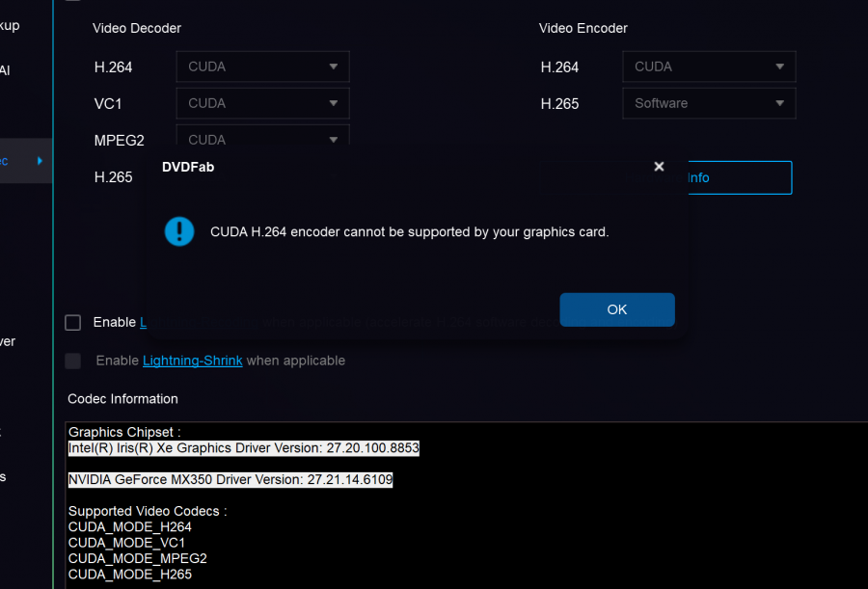Open the VC1 video decoder dropdown
Image resolution: width=868 pixels, height=589 pixels.
tap(263, 103)
